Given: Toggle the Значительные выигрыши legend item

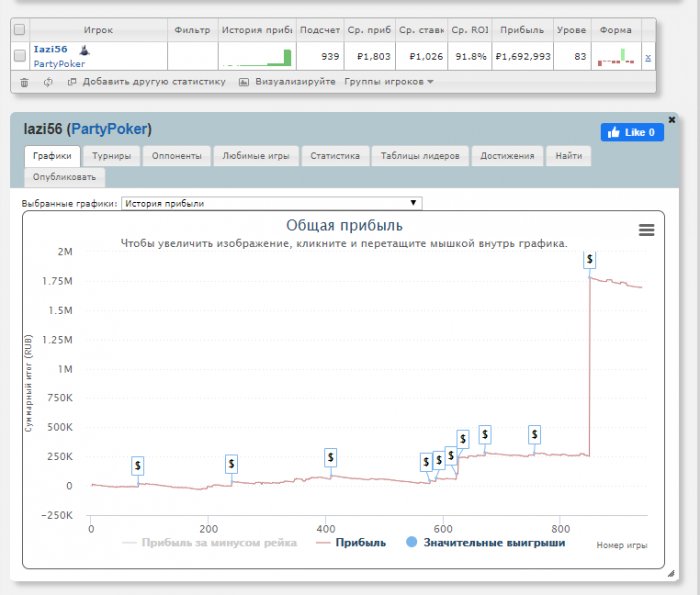Looking at the screenshot, I should [x=485, y=543].
